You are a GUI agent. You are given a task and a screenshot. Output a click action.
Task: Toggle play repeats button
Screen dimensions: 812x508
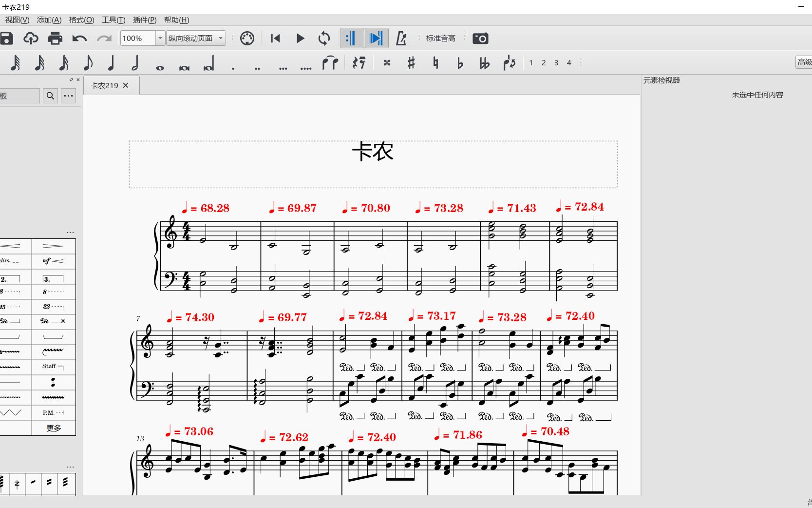pos(352,38)
